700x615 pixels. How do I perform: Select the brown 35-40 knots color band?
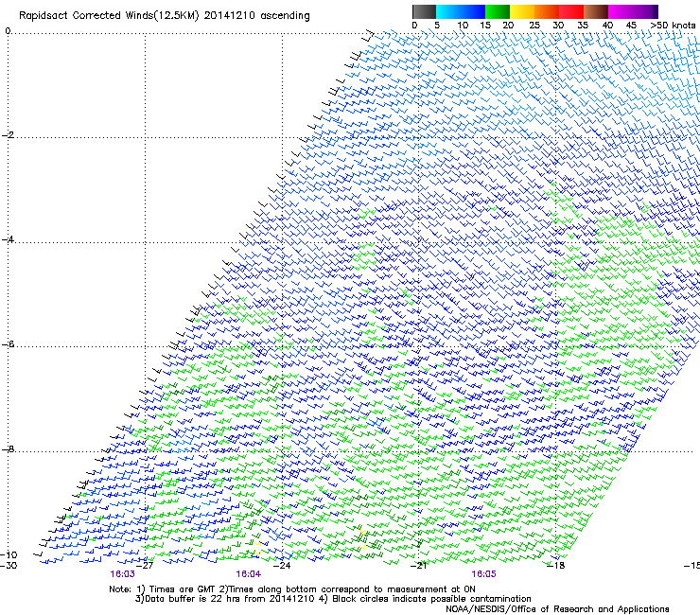[596, 11]
